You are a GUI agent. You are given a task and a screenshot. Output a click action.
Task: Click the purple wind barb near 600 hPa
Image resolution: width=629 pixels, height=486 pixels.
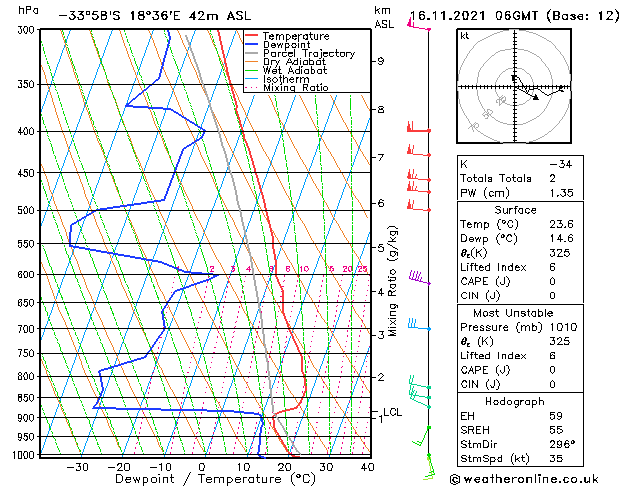(419, 278)
